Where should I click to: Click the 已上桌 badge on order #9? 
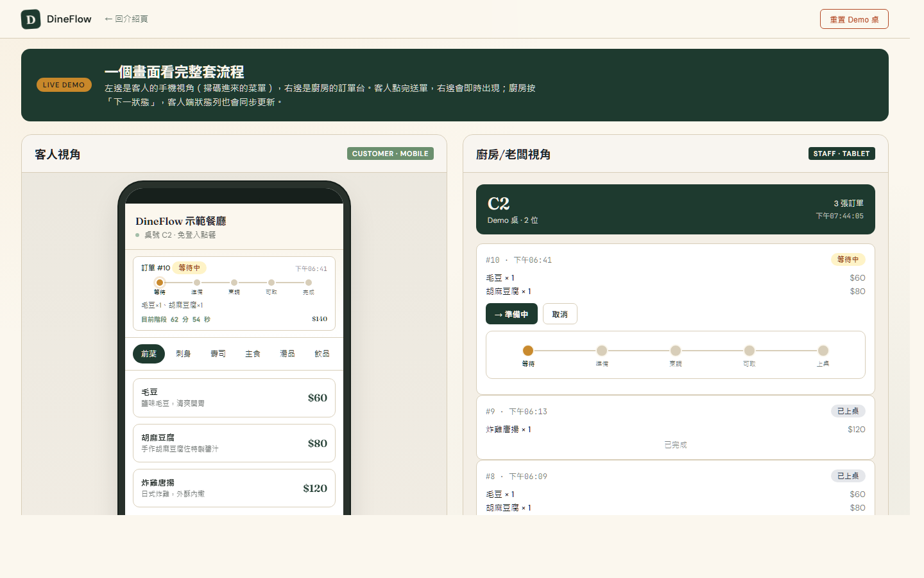[848, 410]
